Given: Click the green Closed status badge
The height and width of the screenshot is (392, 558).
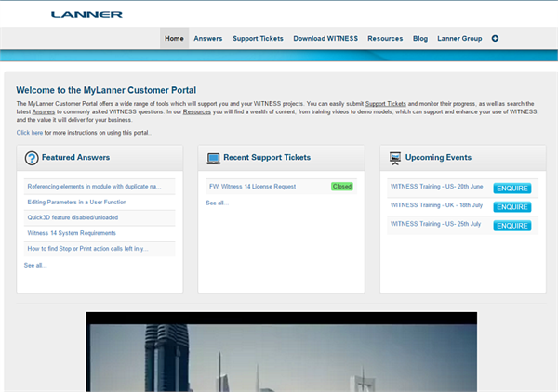Looking at the screenshot, I should (342, 186).
